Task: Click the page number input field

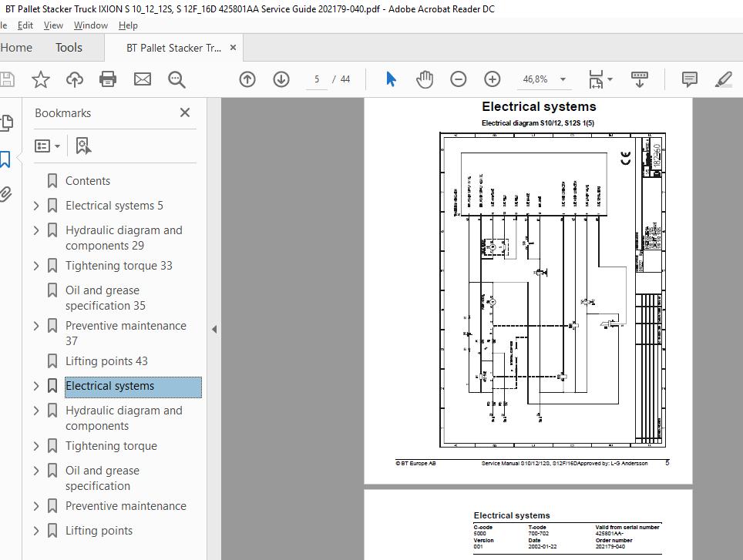Action: click(x=317, y=79)
